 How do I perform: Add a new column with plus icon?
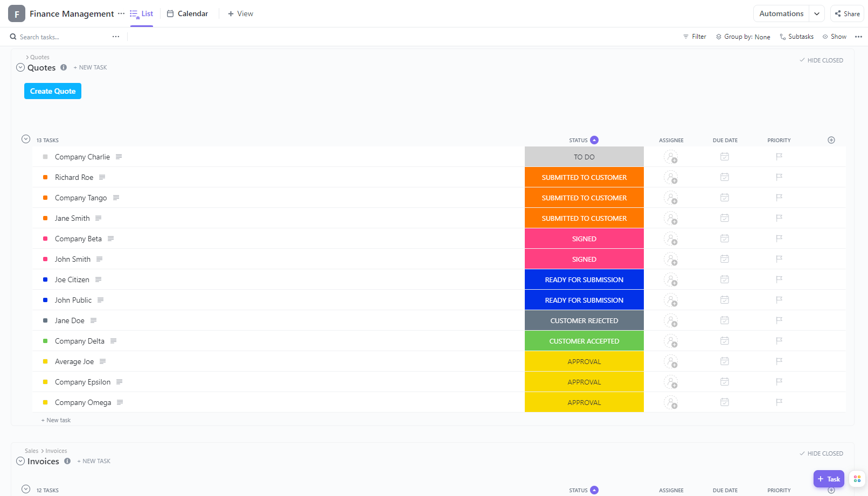point(831,140)
